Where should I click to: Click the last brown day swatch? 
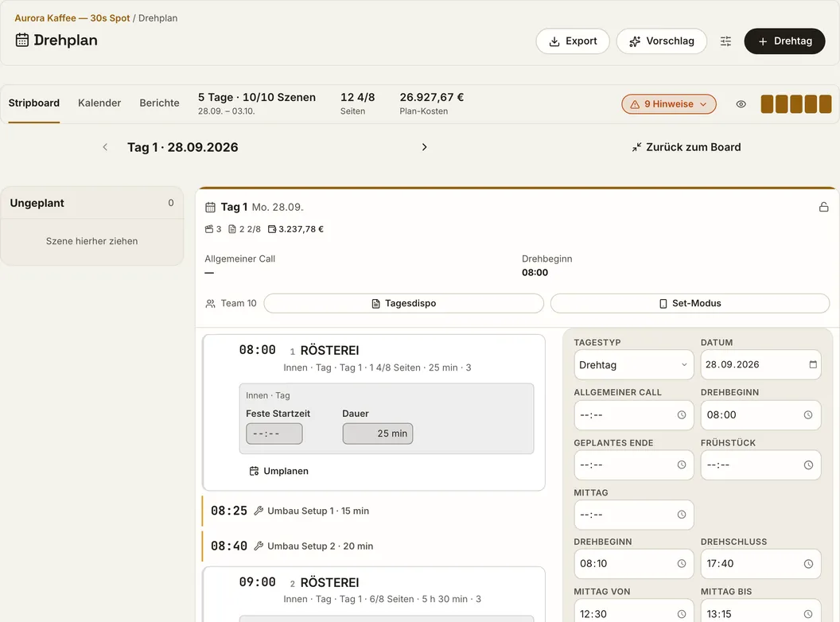coord(825,104)
